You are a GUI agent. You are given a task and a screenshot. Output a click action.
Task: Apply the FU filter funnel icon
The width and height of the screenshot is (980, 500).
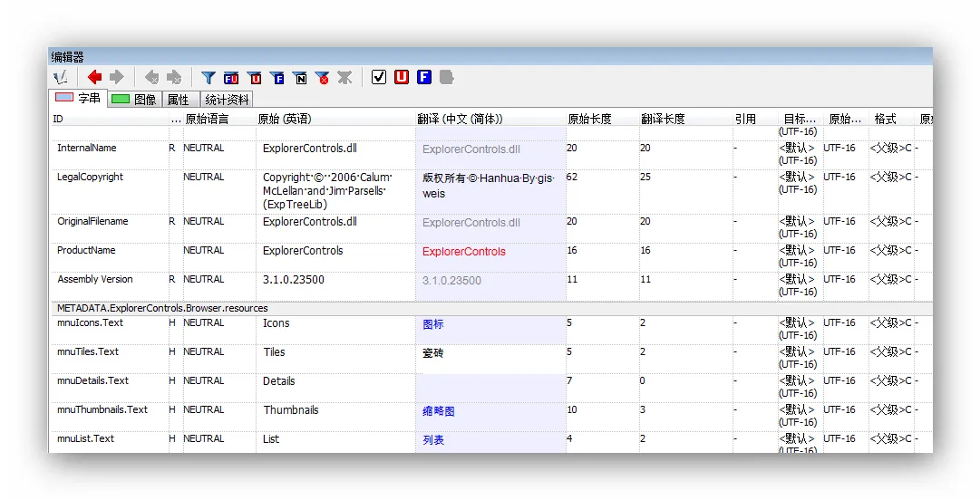231,78
